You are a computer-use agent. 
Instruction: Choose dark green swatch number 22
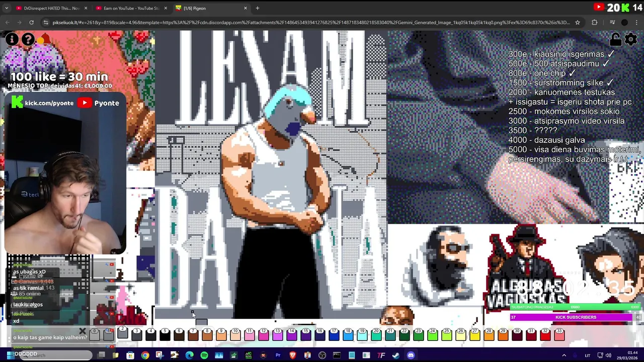point(404,334)
